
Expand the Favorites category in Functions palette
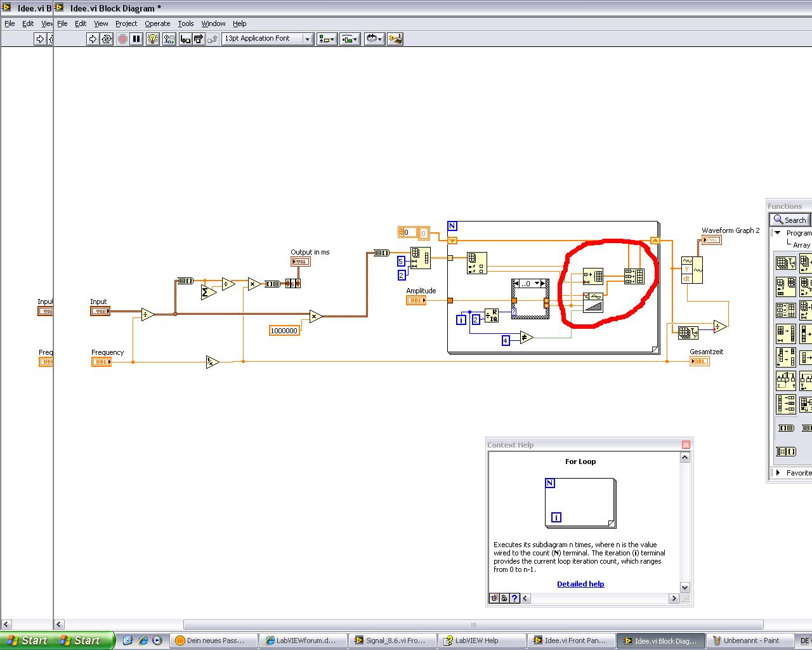[778, 472]
